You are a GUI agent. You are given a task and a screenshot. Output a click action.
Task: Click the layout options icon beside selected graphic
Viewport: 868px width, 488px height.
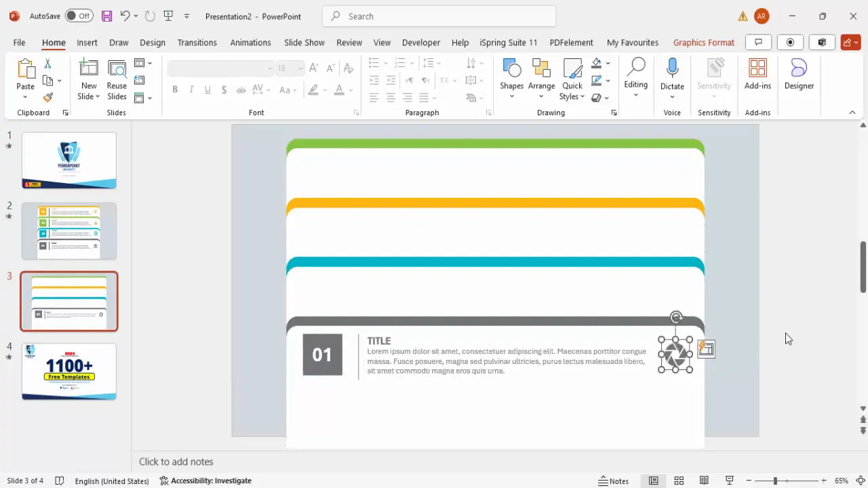[x=706, y=349]
